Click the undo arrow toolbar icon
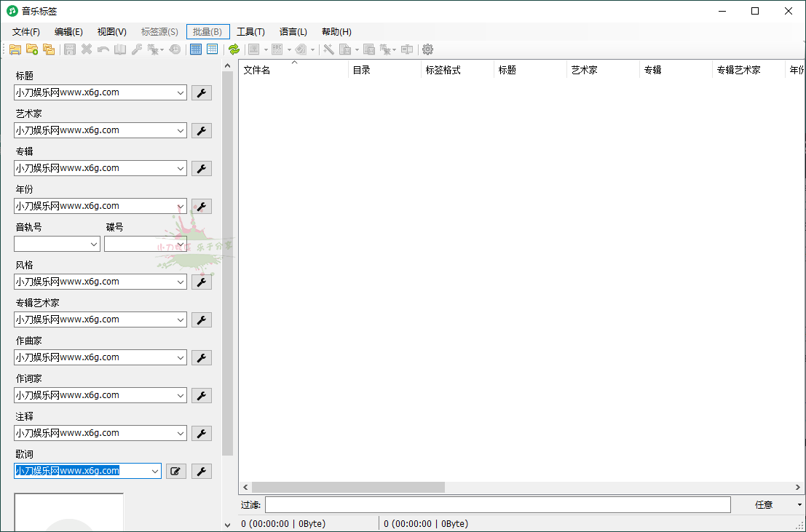This screenshot has width=806, height=532. (x=101, y=49)
